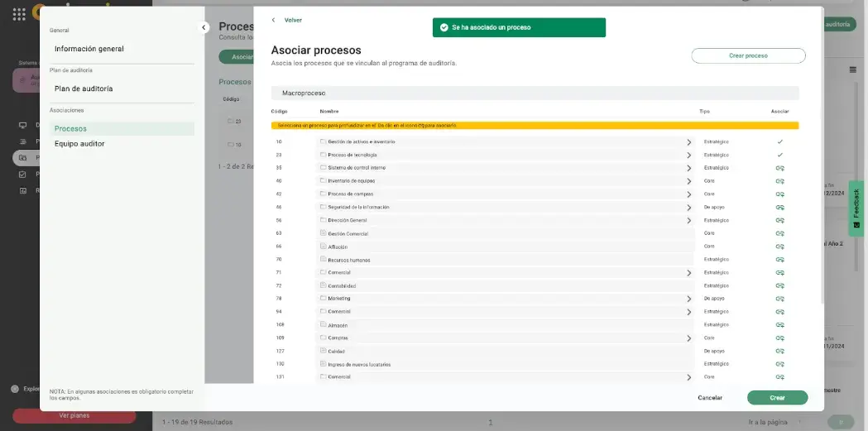Open Información general section
This screenshot has width=868, height=431.
click(89, 49)
